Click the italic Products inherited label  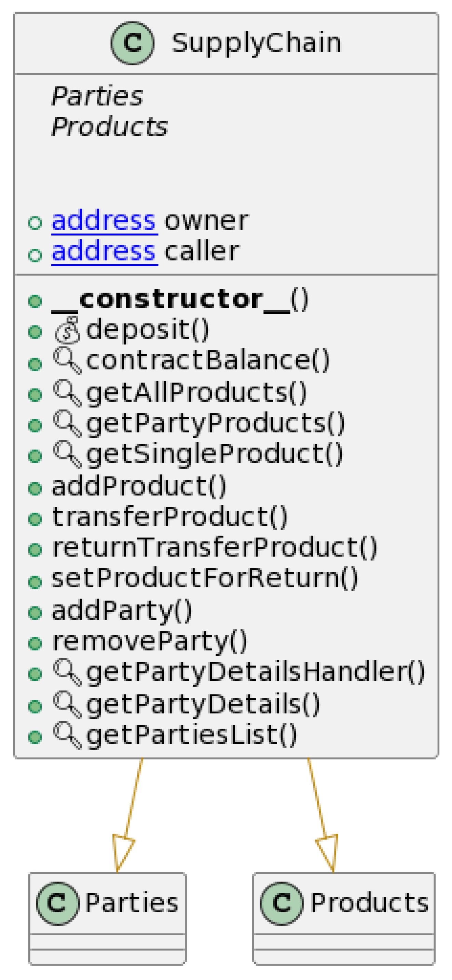click(x=109, y=127)
